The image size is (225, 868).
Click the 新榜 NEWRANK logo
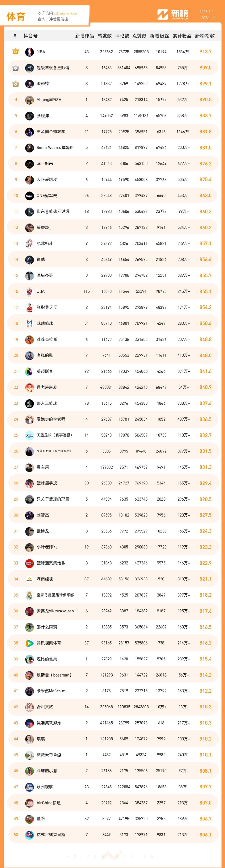173,14
